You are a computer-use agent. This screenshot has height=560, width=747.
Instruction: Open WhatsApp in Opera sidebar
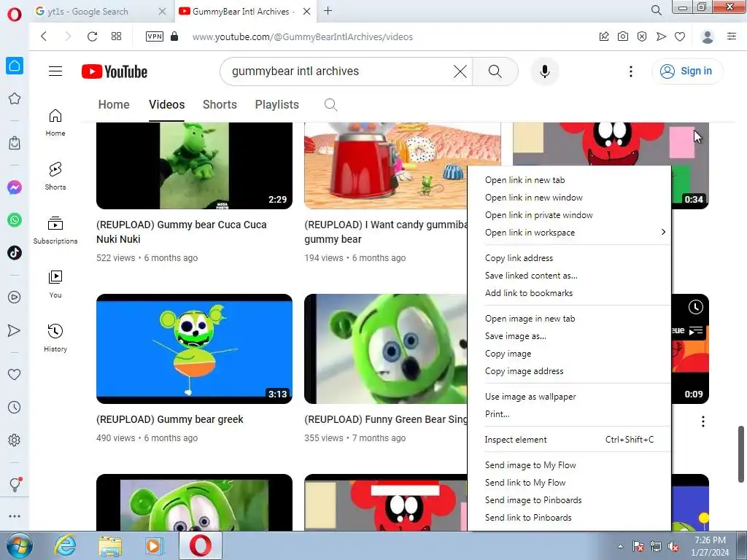pos(15,220)
